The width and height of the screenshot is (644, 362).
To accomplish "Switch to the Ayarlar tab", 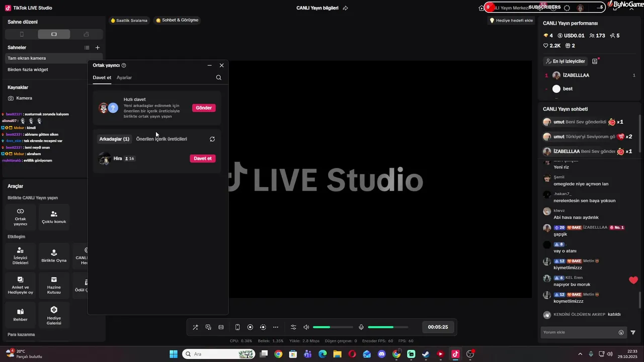I will 124,77.
